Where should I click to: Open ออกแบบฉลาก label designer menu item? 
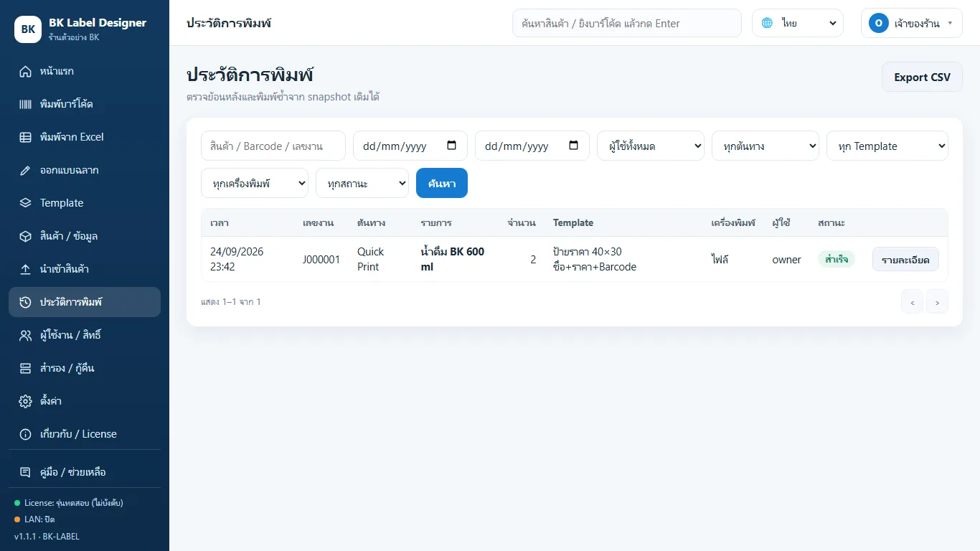tap(85, 170)
